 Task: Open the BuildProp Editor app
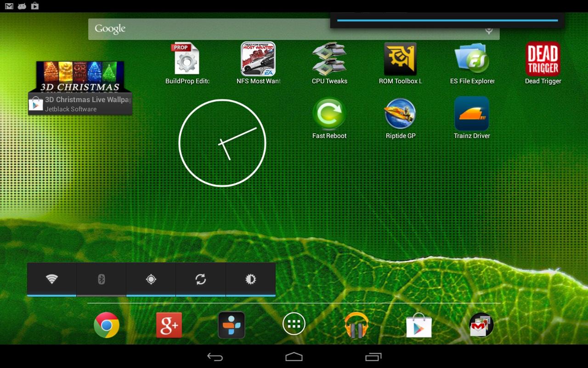point(187,63)
